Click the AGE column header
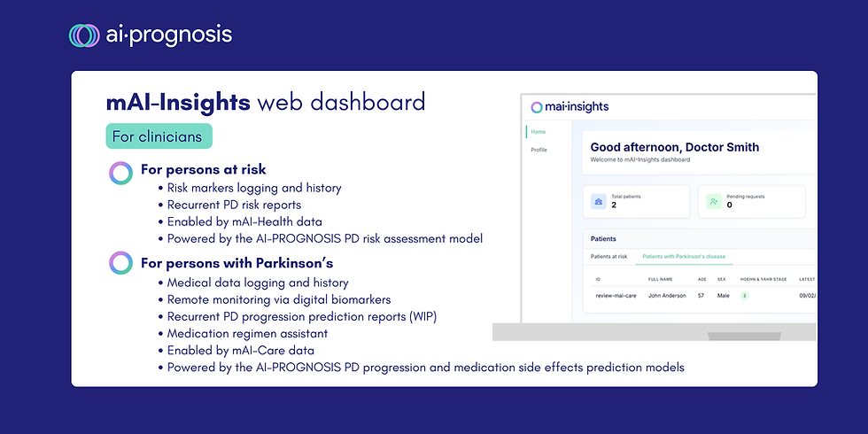This screenshot has width=868, height=434. (701, 280)
